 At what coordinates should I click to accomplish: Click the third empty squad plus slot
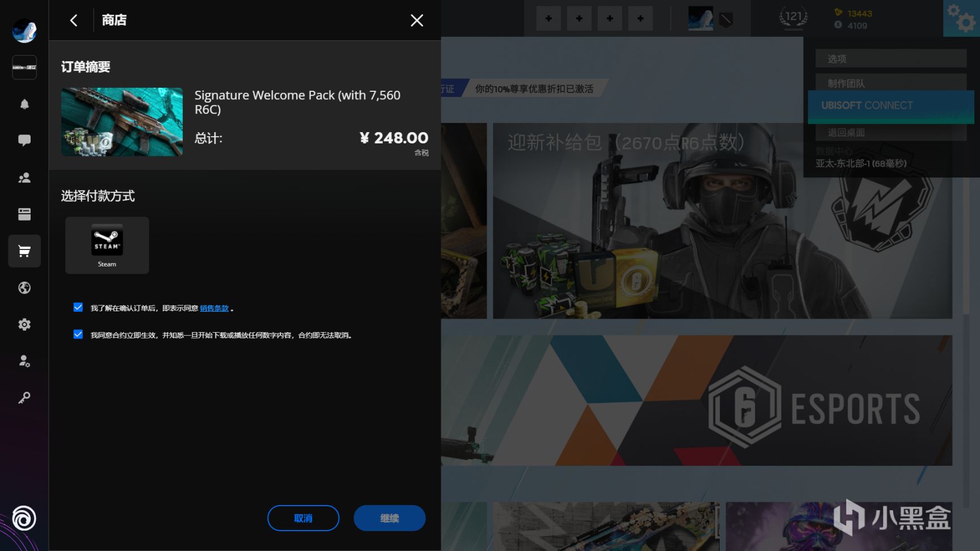tap(610, 19)
